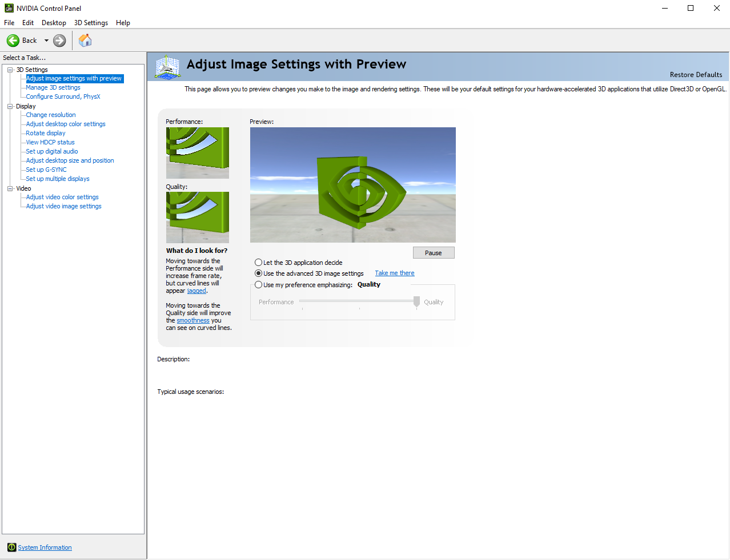
Task: Open the 3D Settings menu
Action: pos(91,23)
